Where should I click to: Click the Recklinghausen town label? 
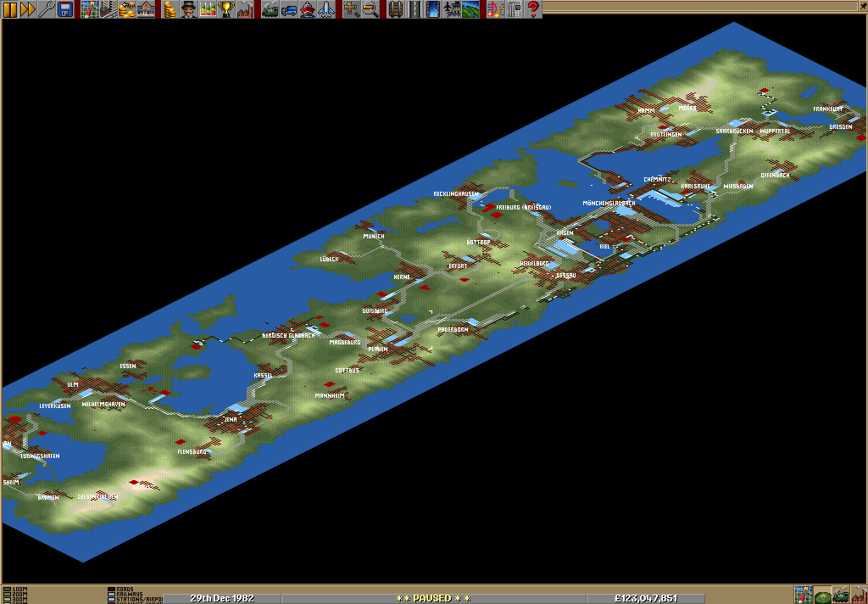click(x=456, y=194)
